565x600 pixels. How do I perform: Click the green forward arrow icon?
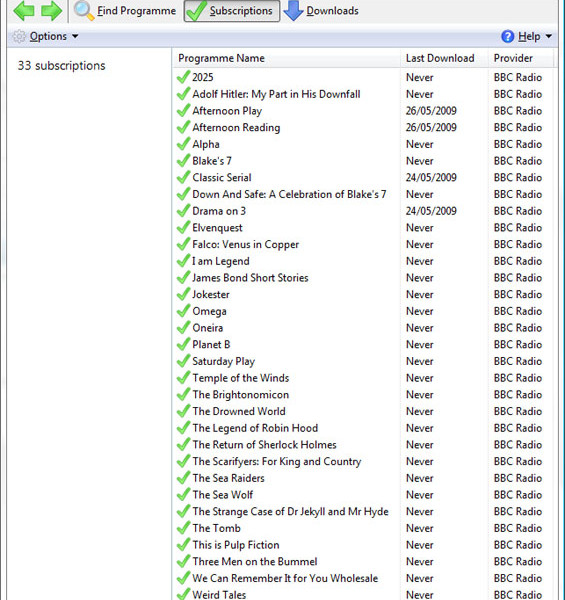[x=51, y=10]
